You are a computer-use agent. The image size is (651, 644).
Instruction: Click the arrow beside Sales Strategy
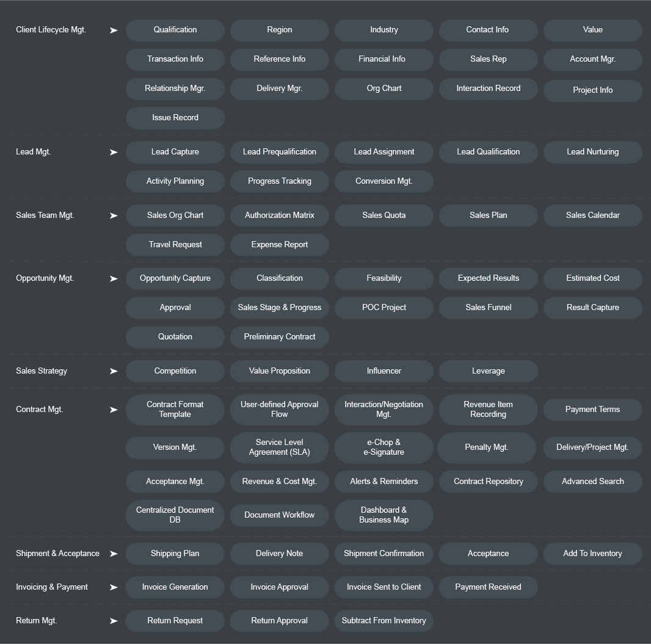click(x=114, y=371)
